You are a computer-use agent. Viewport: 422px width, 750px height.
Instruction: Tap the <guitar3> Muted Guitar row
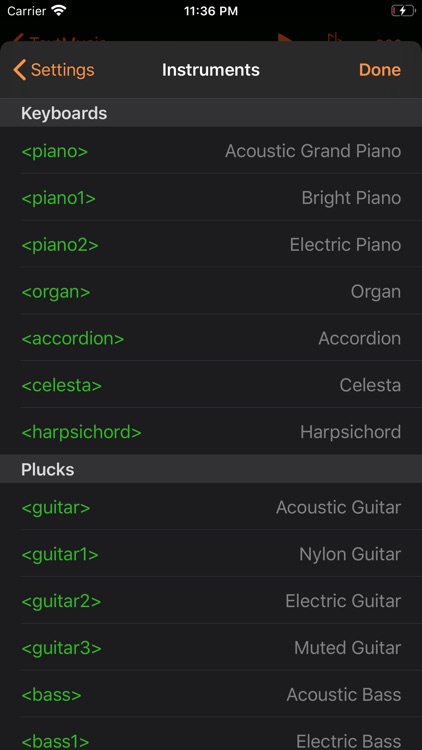pos(211,648)
